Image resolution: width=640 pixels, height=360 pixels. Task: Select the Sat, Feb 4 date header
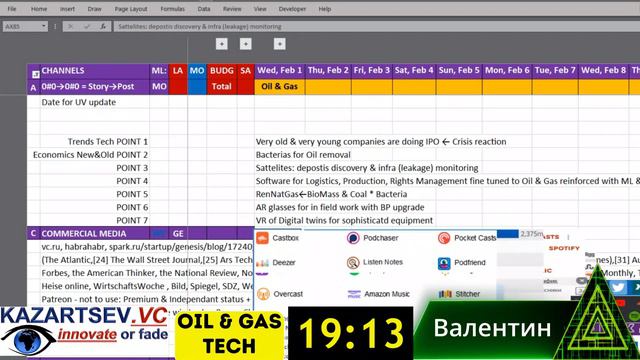coord(414,70)
